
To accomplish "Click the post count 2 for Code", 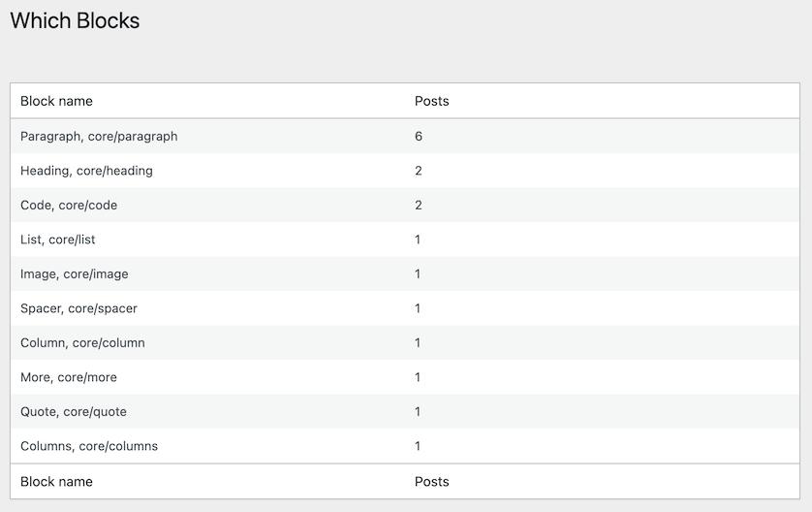I will pyautogui.click(x=419, y=206).
